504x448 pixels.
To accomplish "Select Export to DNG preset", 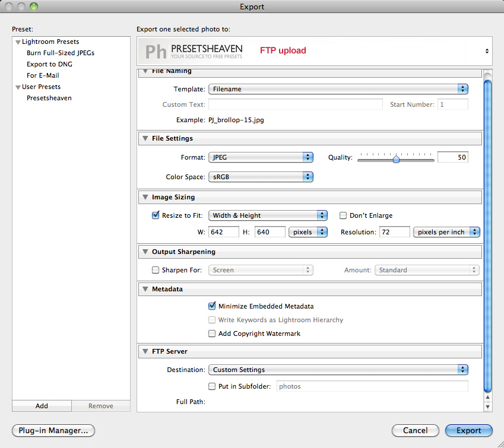I will tap(49, 64).
